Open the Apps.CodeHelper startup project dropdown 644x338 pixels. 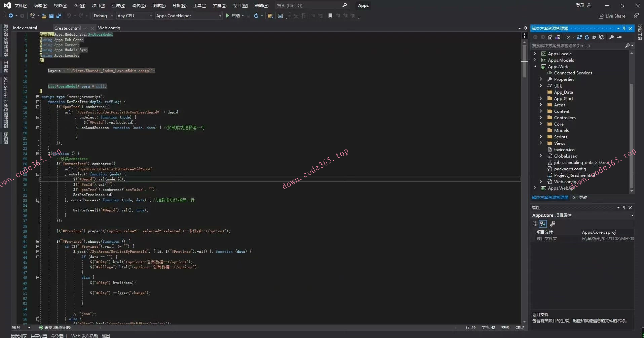[189, 16]
